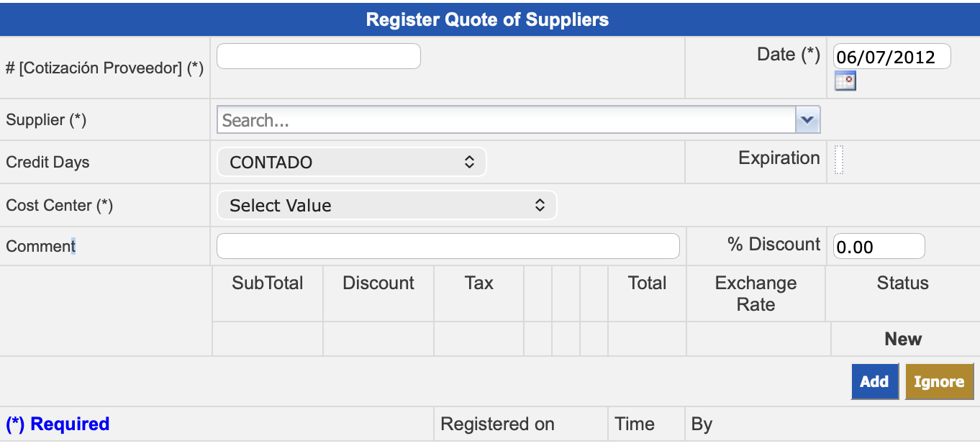
Task: Click the % Discount input field
Action: tap(878, 247)
